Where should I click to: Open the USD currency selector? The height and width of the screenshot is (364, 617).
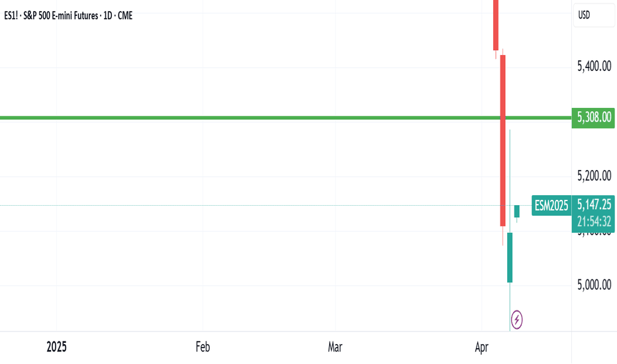594,15
